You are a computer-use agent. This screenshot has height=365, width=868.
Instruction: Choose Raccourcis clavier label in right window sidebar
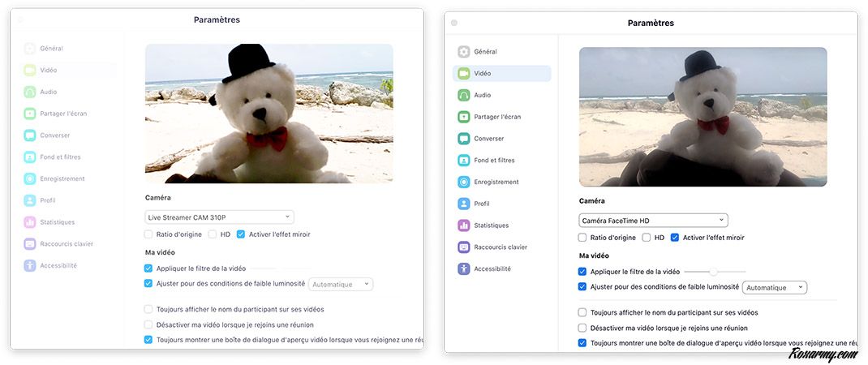(501, 247)
